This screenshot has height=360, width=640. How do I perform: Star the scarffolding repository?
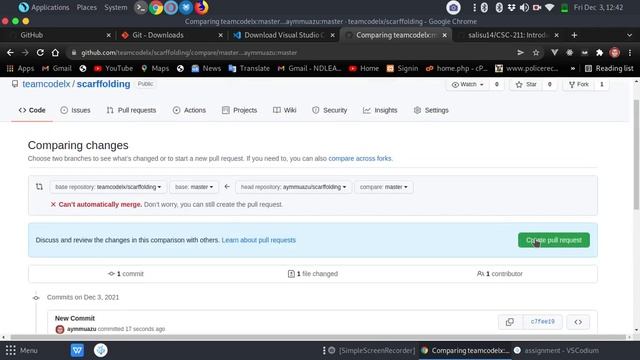(526, 84)
